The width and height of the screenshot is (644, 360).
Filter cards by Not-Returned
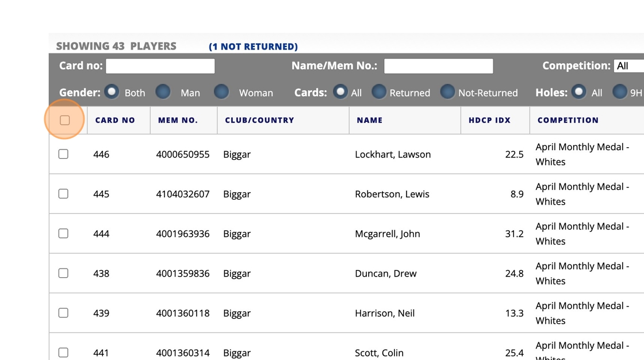pyautogui.click(x=447, y=92)
